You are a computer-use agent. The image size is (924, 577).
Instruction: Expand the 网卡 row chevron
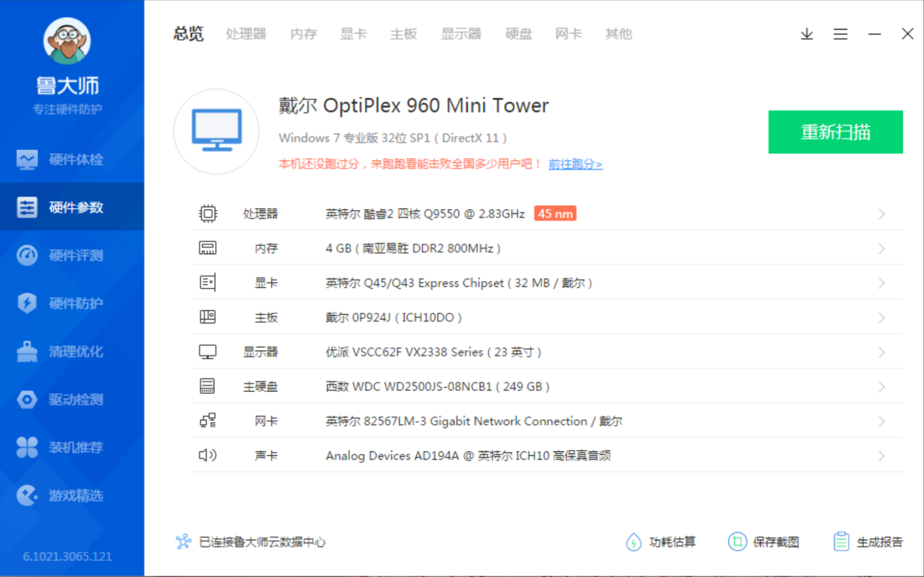[881, 422]
